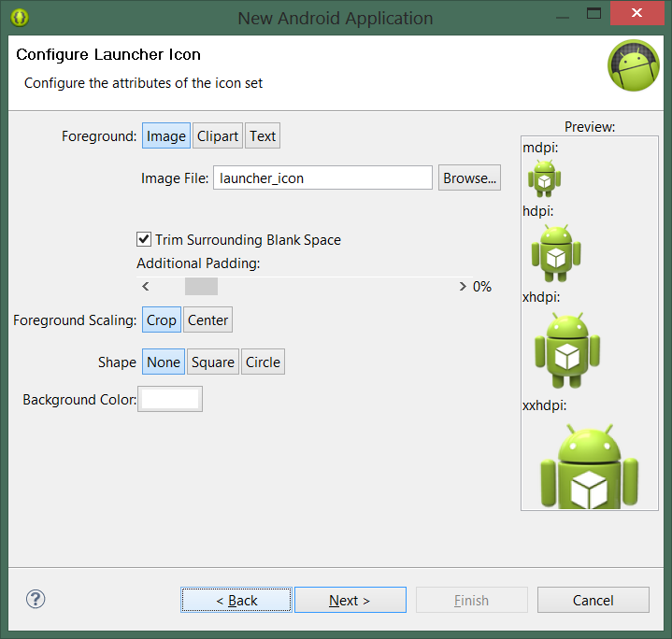Set shape to Square

[x=213, y=362]
